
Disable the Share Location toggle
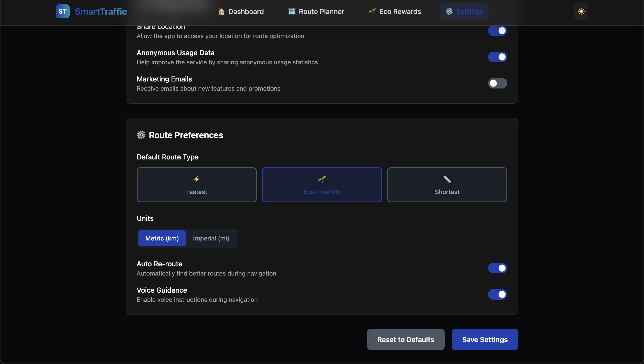pos(497,31)
